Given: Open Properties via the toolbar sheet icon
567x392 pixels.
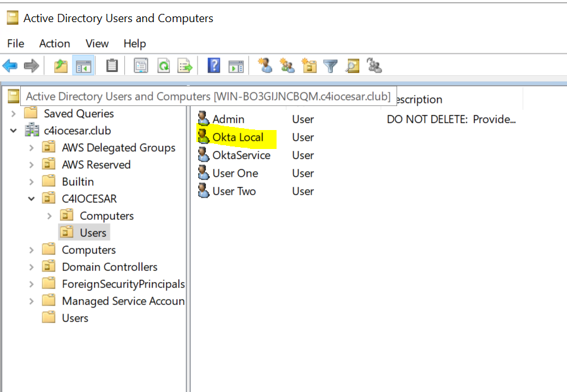Looking at the screenshot, I should click(141, 66).
